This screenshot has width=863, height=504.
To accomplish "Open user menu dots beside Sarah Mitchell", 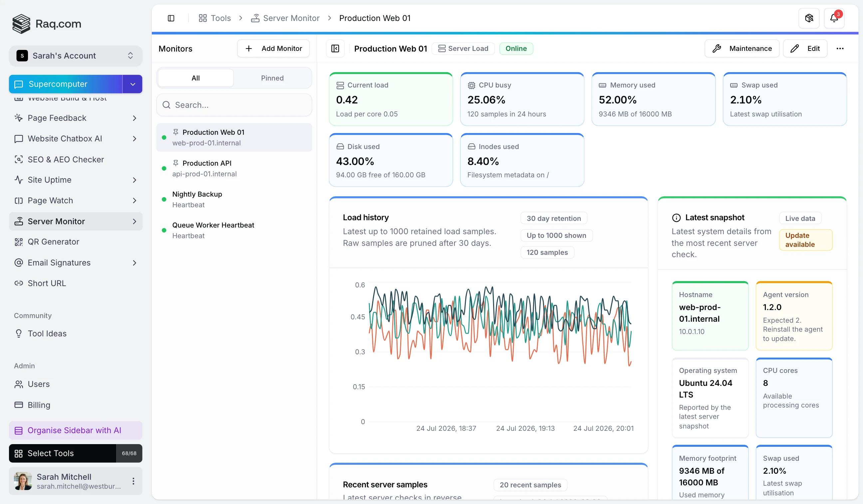I will [x=133, y=481].
